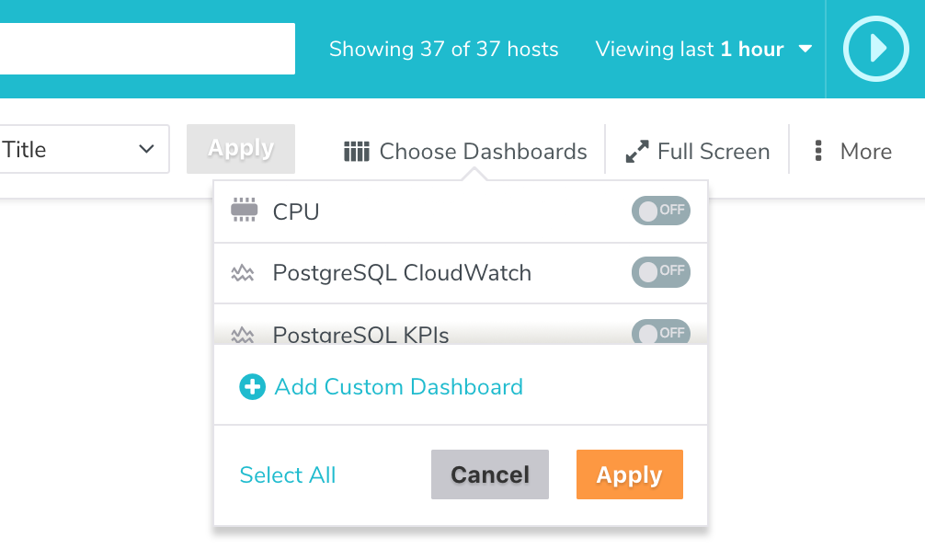This screenshot has width=925, height=560.
Task: Click the CPU chip icon
Action: (244, 211)
